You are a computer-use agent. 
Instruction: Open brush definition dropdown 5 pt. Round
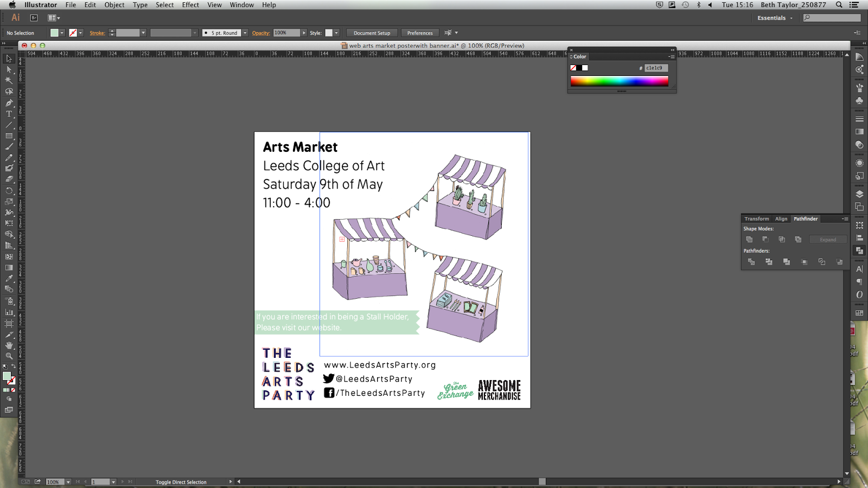click(x=245, y=33)
